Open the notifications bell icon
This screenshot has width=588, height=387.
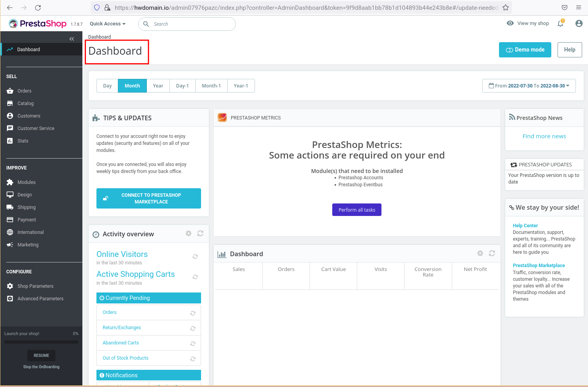560,23
